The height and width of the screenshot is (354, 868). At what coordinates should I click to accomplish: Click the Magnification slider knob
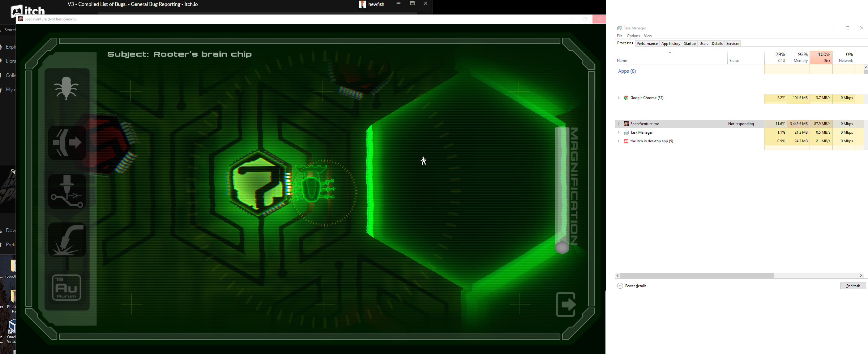(562, 248)
